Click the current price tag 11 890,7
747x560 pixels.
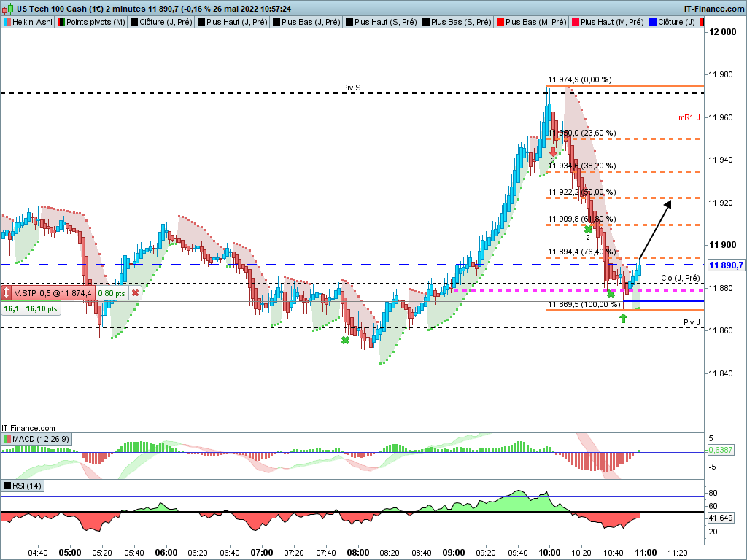(727, 265)
